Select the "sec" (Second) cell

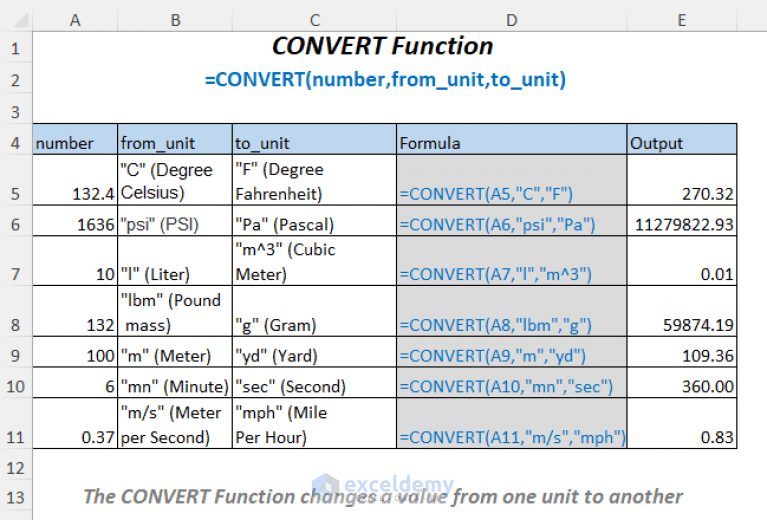pyautogui.click(x=315, y=383)
